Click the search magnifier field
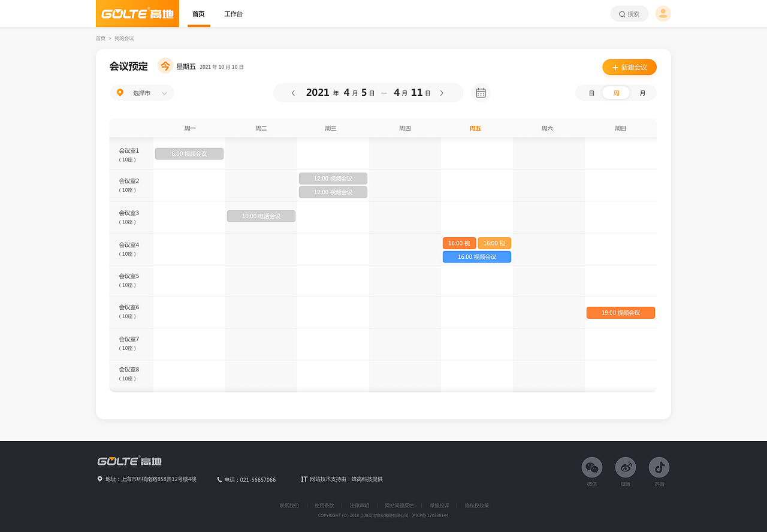 point(629,14)
